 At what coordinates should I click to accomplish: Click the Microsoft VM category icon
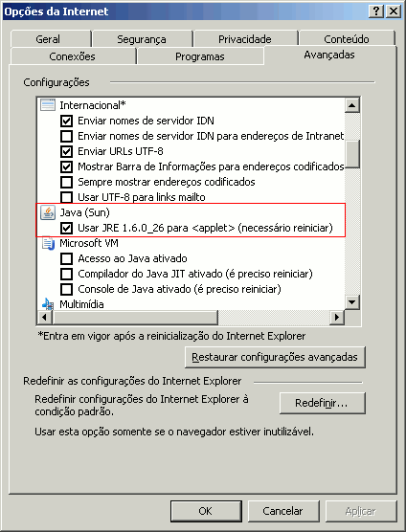pyautogui.click(x=48, y=244)
